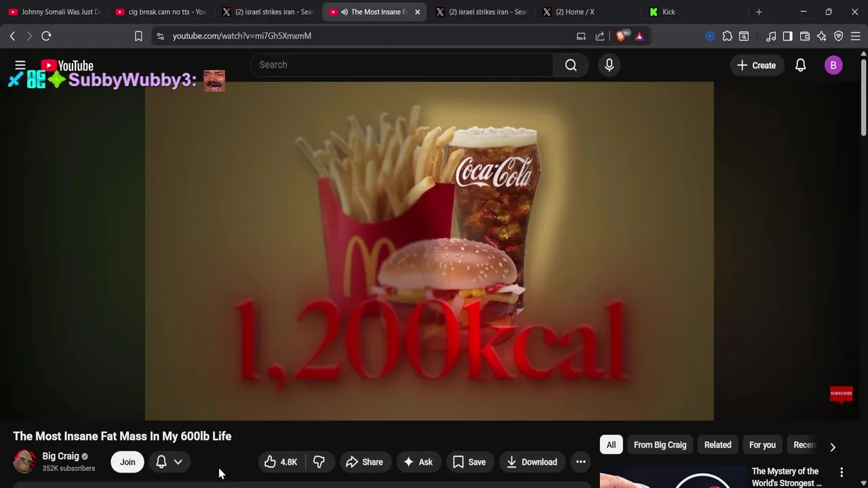Click the search magnifier button
This screenshot has width=868, height=488.
tap(571, 65)
